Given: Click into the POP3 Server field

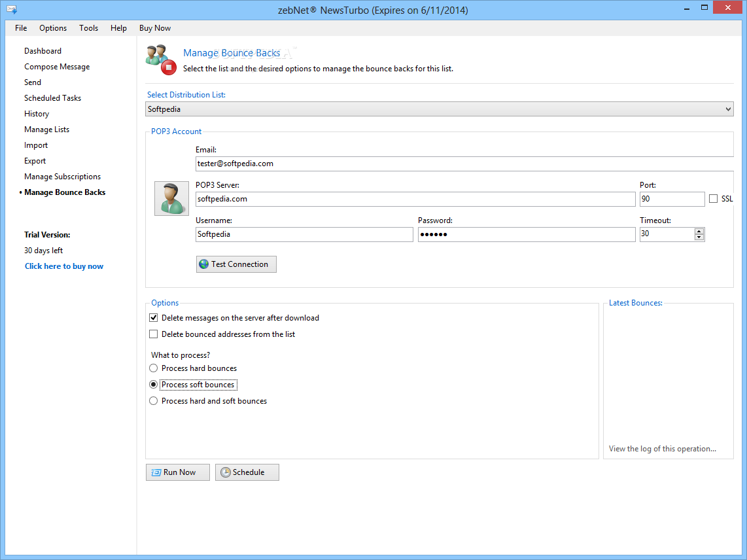Looking at the screenshot, I should click(x=415, y=200).
